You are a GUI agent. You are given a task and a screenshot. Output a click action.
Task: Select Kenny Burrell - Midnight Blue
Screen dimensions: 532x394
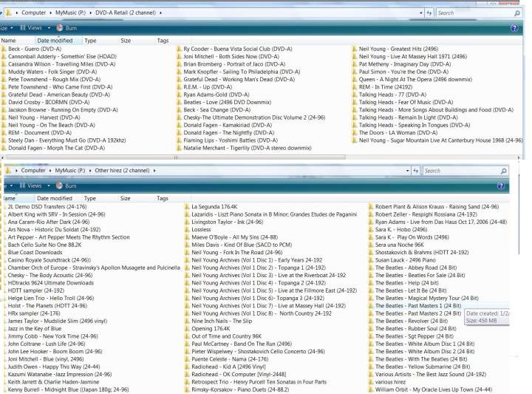[68, 390]
